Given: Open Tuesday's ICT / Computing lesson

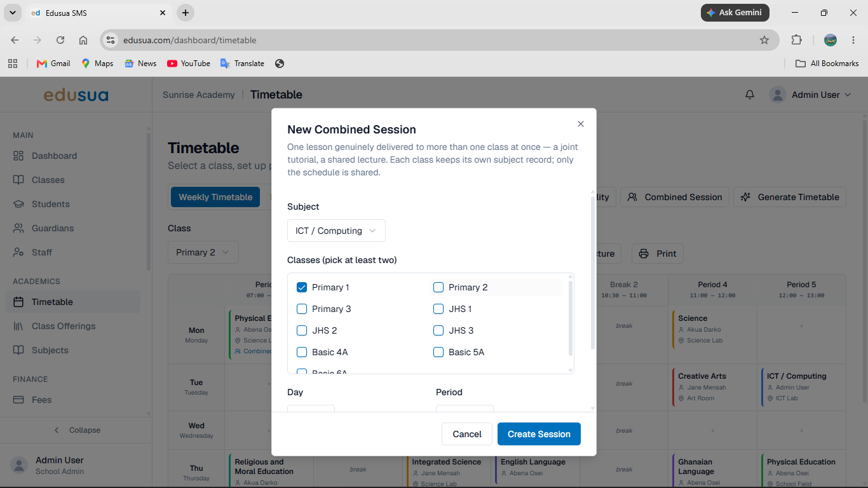Looking at the screenshot, I should pos(801,386).
